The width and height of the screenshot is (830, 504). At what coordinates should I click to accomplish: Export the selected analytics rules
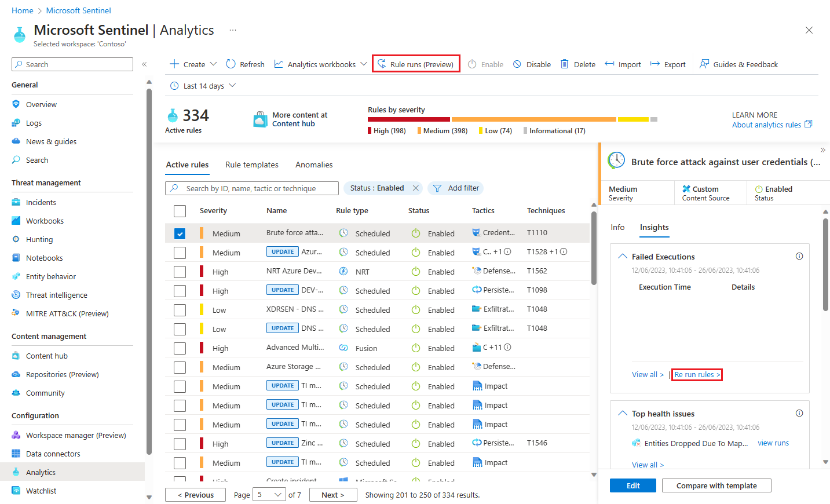coord(667,64)
